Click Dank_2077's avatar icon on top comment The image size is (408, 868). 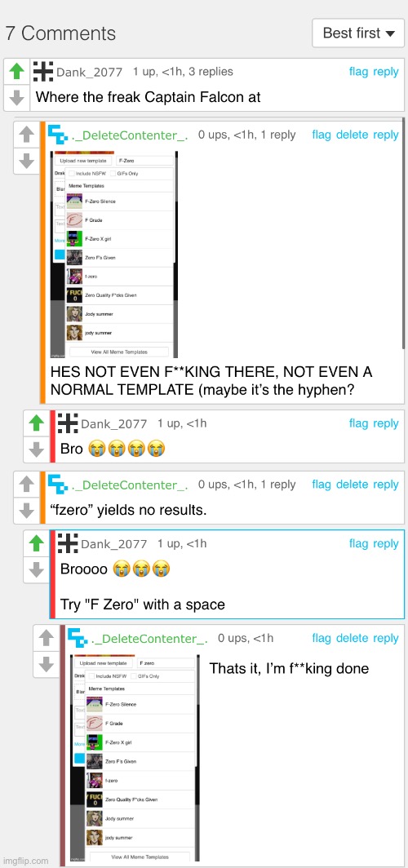pyautogui.click(x=44, y=72)
